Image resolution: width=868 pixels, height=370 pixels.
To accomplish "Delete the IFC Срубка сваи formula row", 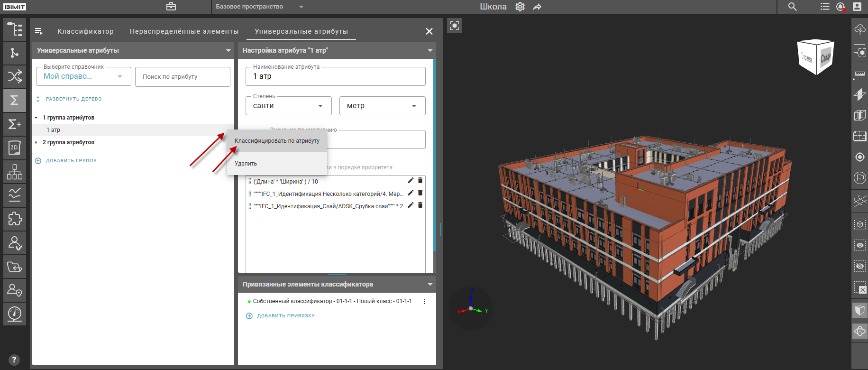I will click(420, 205).
